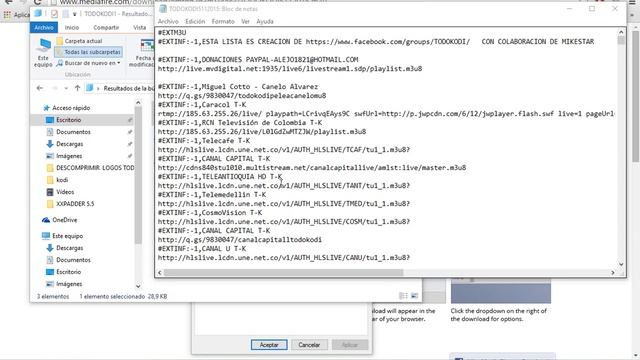Viewport: 640px width, 360px height.
Task: Click Explorer window title bar icon
Action: [38, 13]
